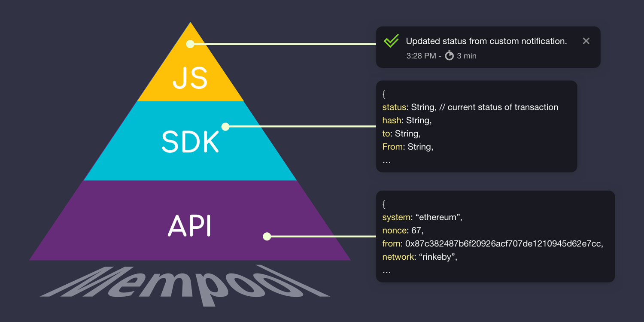Viewport: 644px width, 322px height.
Task: Toggle the status field in the SDK payload
Action: pos(394,107)
